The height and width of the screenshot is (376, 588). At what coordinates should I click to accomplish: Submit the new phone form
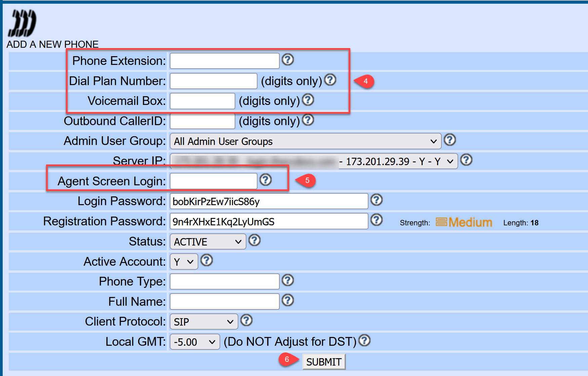point(324,362)
